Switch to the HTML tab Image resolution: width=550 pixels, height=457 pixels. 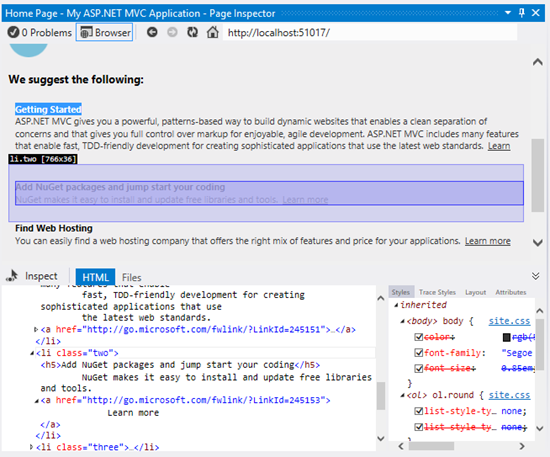(x=95, y=277)
